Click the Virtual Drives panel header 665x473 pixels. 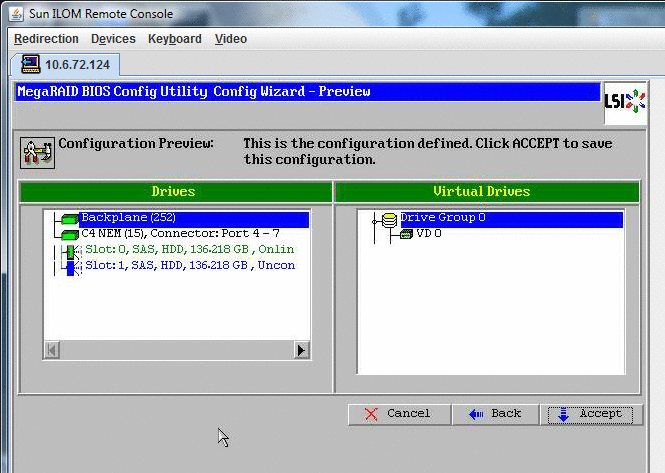coord(487,192)
